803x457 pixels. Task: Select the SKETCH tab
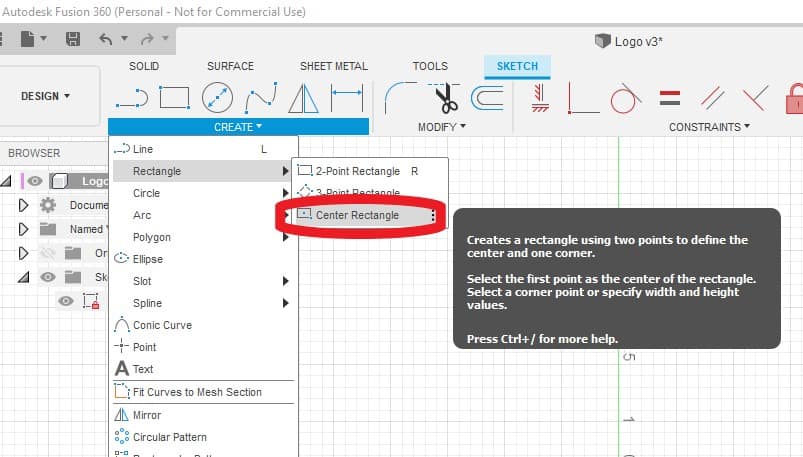(x=517, y=66)
